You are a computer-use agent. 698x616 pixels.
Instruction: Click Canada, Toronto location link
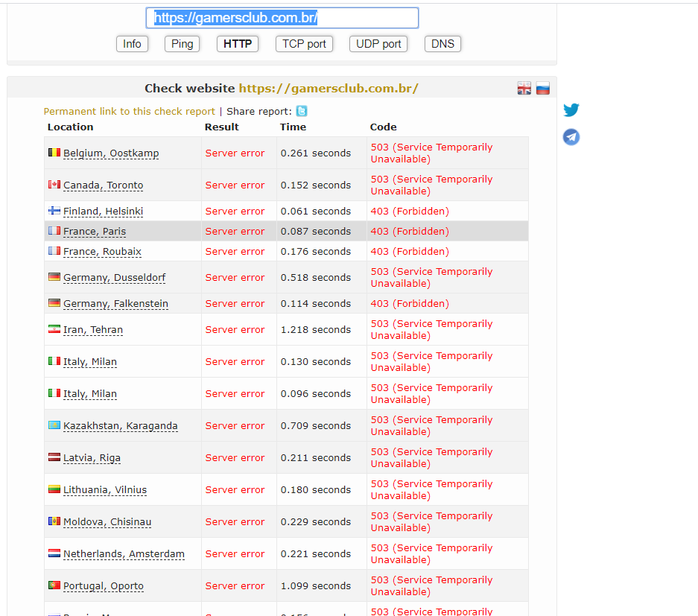104,185
